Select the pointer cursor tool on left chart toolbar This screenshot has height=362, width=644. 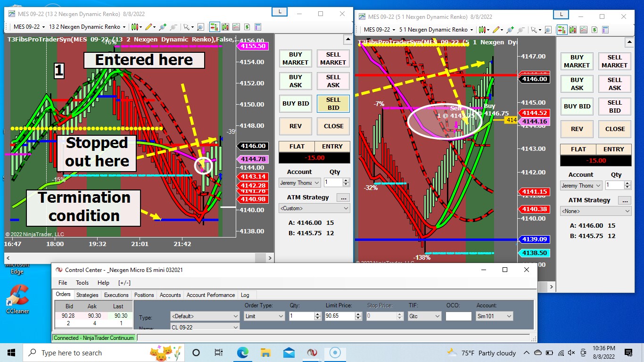pyautogui.click(x=186, y=27)
